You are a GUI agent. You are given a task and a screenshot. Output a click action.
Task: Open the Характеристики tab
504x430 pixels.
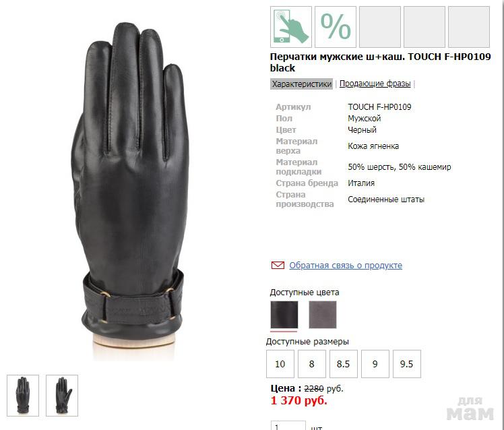[x=301, y=84]
